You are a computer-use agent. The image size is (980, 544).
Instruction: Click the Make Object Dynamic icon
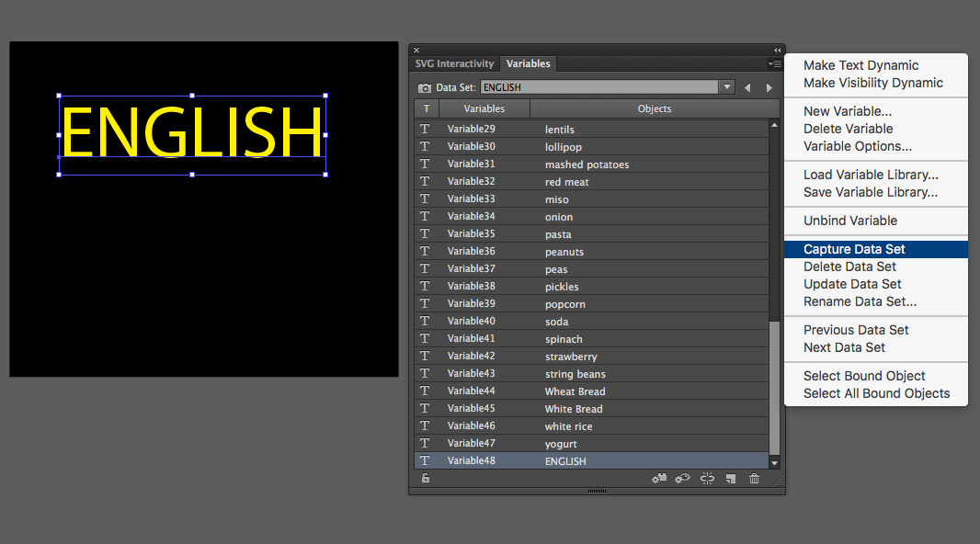(x=659, y=479)
